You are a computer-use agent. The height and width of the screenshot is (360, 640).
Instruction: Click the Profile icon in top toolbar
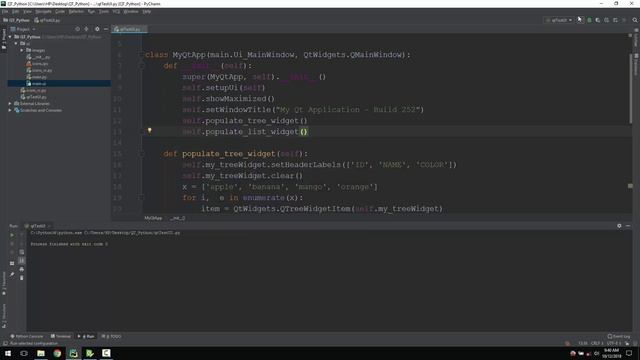[607, 20]
